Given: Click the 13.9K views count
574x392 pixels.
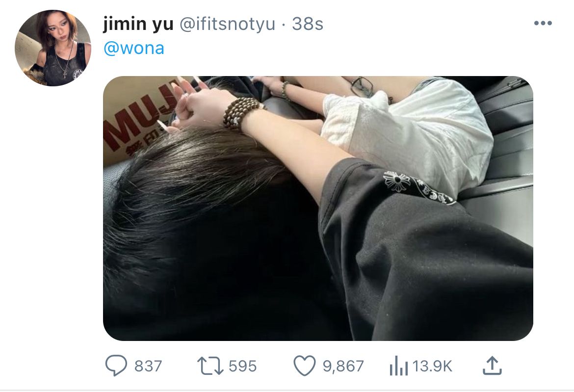Looking at the screenshot, I should [x=432, y=366].
